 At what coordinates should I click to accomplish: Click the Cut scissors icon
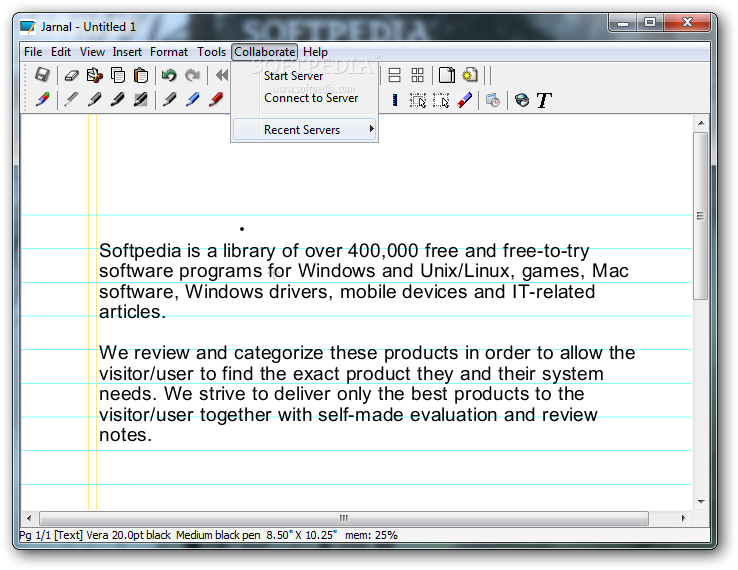pyautogui.click(x=95, y=75)
